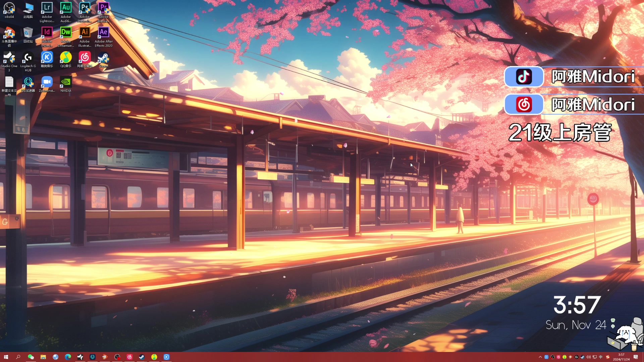Select the 斗鱼直播伴侣 desktop shortcut

[x=9, y=37]
